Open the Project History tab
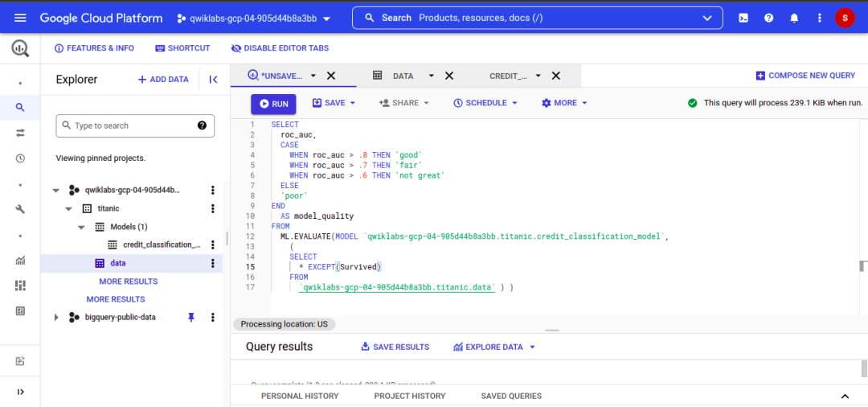This screenshot has width=868, height=407. click(x=410, y=396)
